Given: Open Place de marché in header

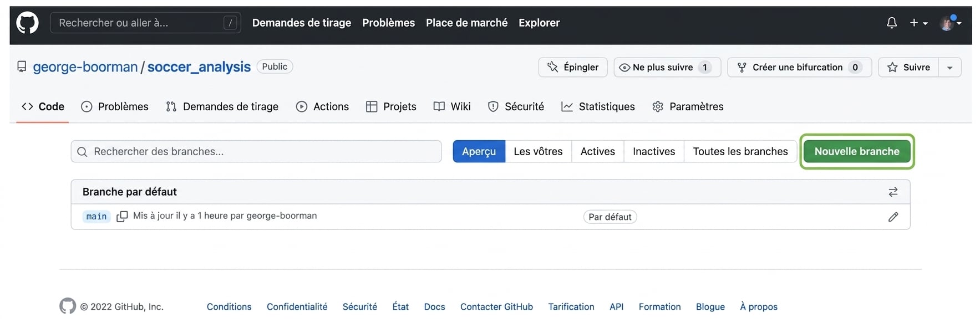Looking at the screenshot, I should 466,23.
